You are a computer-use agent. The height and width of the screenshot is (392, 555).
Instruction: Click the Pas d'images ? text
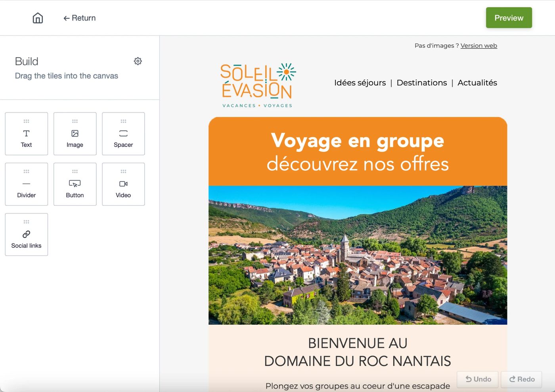(x=436, y=46)
